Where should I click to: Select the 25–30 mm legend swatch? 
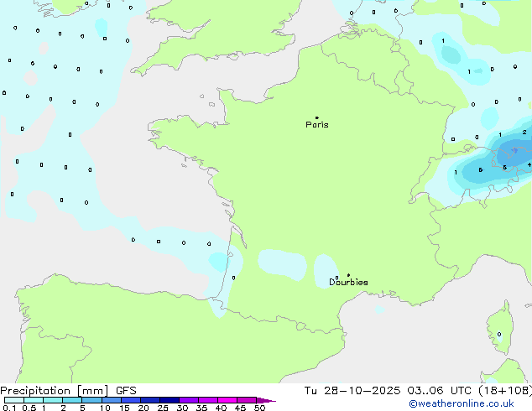pyautogui.click(x=170, y=400)
